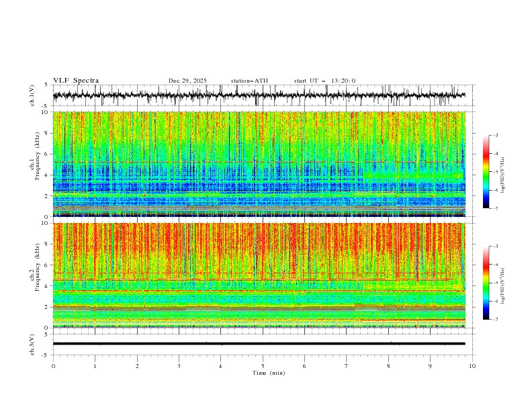Click the "ch.1(V)" waveform axis label
Screen dimensions: 532x411
(32, 95)
